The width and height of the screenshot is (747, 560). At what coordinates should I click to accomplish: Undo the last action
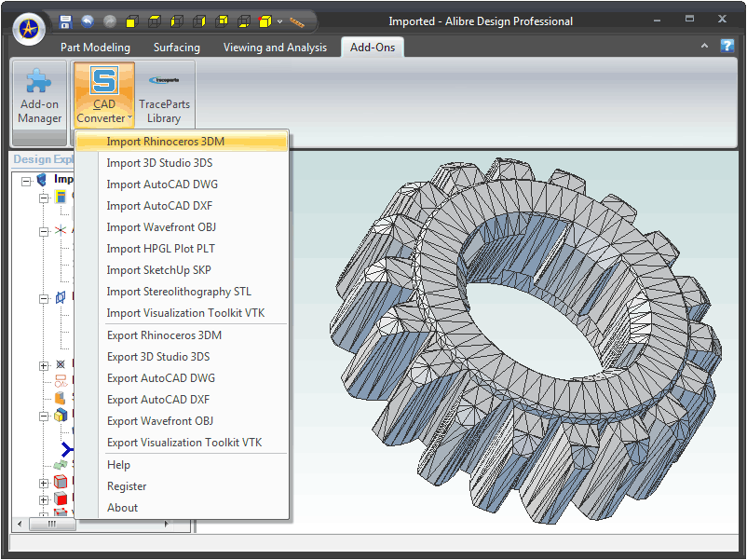(x=88, y=21)
